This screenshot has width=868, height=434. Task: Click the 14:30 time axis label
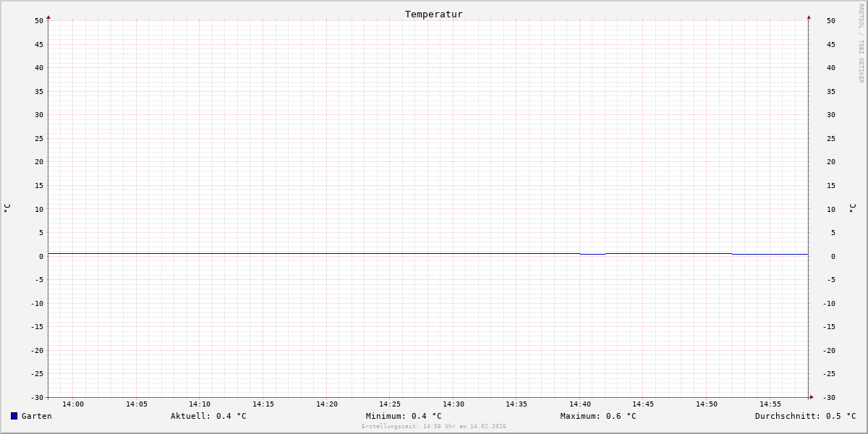point(454,404)
